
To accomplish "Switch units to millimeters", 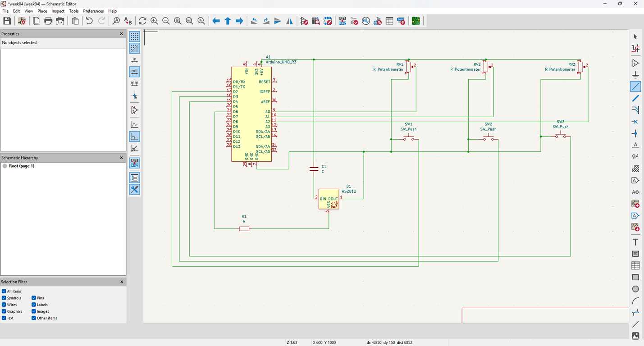I will coord(134,83).
